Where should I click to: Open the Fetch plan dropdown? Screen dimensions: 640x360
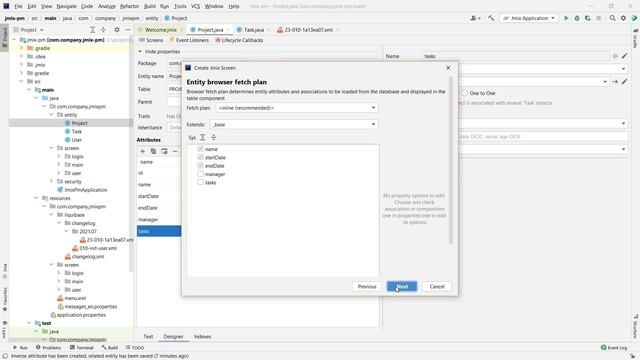[x=297, y=108]
